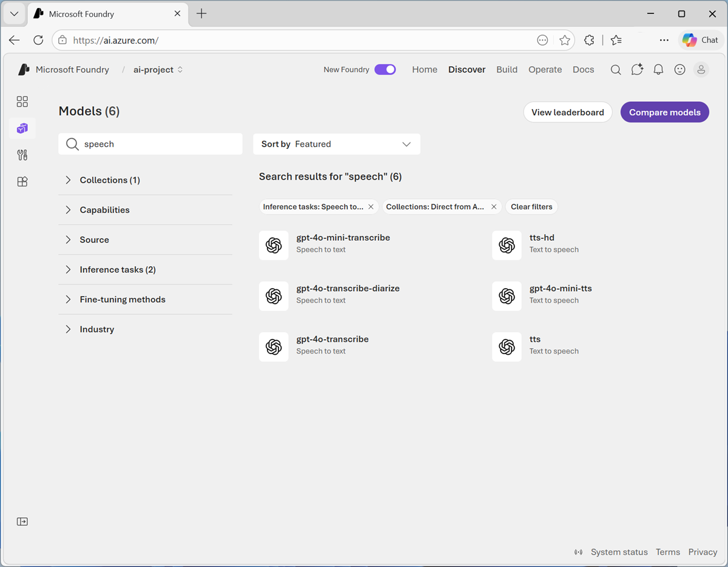This screenshot has height=567, width=728.
Task: Open the account profile icon
Action: tap(701, 69)
